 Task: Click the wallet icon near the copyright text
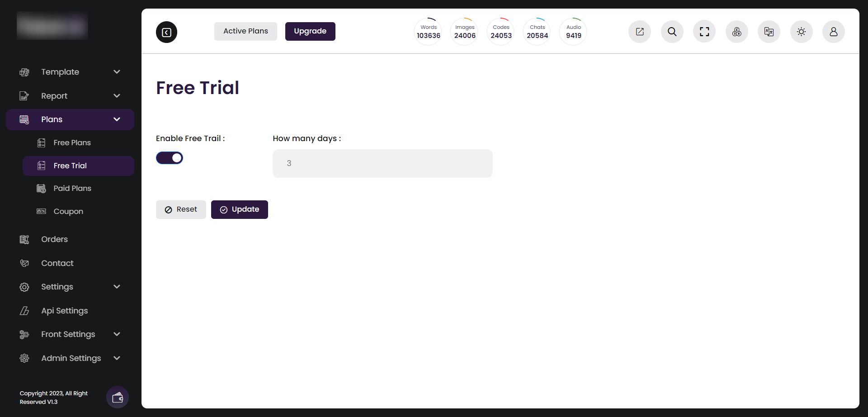[117, 397]
